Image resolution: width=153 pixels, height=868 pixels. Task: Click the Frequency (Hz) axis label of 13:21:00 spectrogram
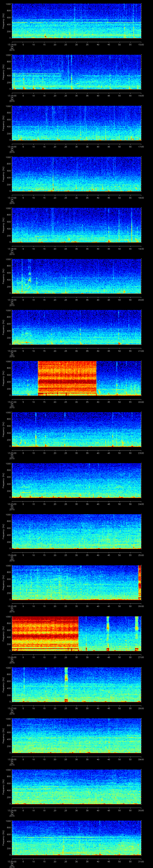point(4,378)
